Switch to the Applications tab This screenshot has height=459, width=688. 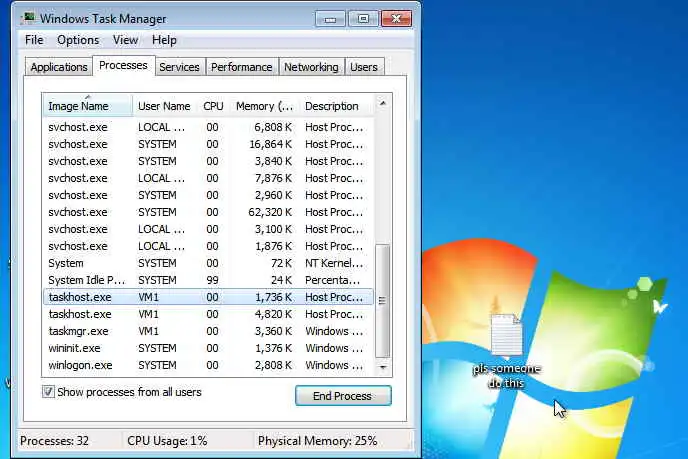(x=59, y=67)
